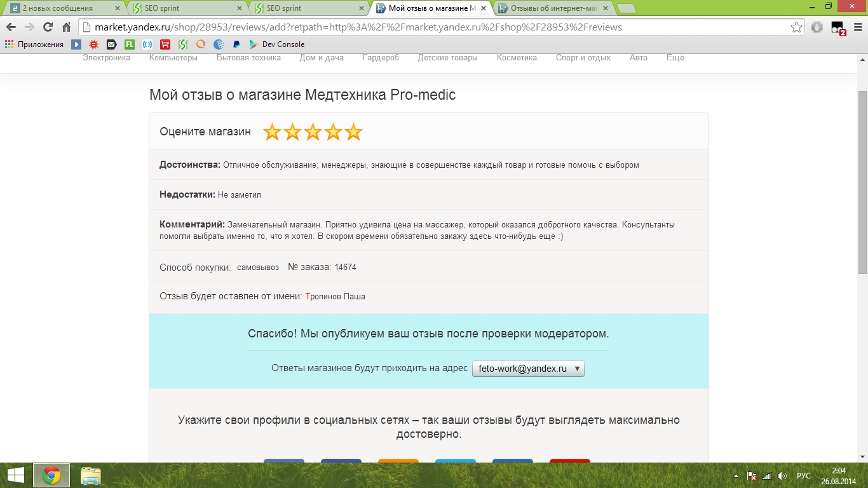Set the shop rating to five stars
Image resolution: width=868 pixels, height=488 pixels.
[353, 132]
